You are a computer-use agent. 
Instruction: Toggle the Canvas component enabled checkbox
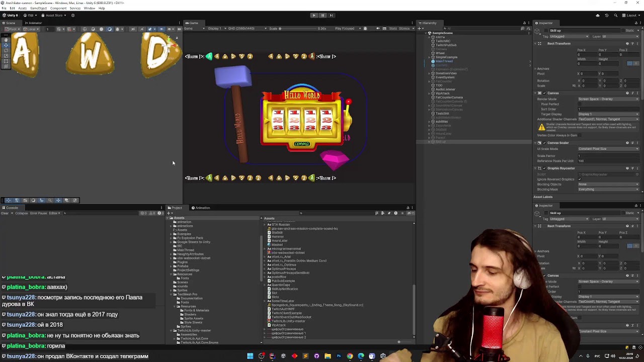pos(545,94)
